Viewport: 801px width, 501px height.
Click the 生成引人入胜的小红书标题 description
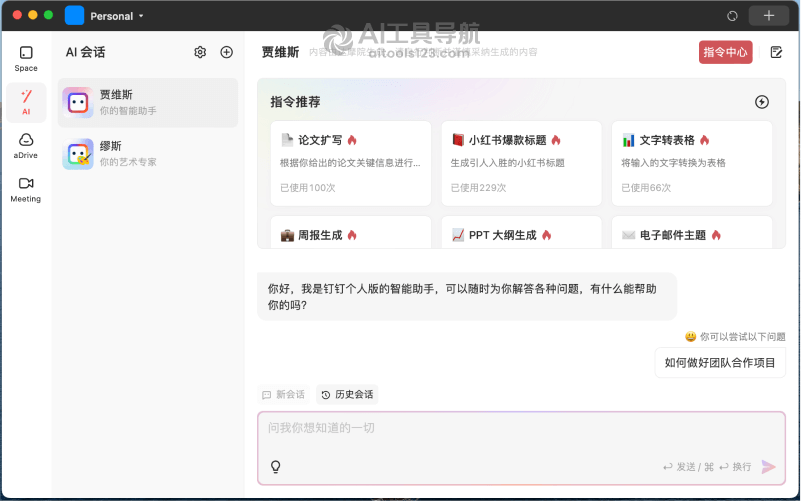tap(507, 163)
